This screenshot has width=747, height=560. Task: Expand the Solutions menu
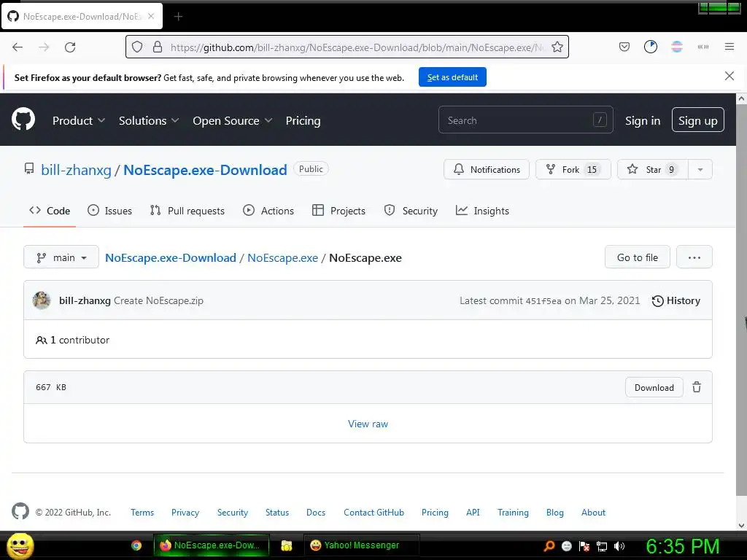click(x=149, y=121)
